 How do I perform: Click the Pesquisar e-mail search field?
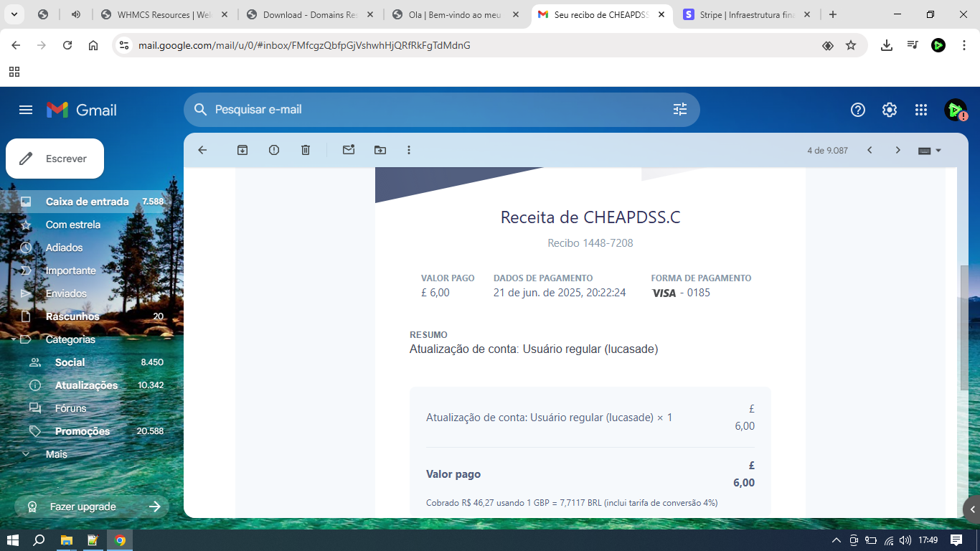coord(441,110)
